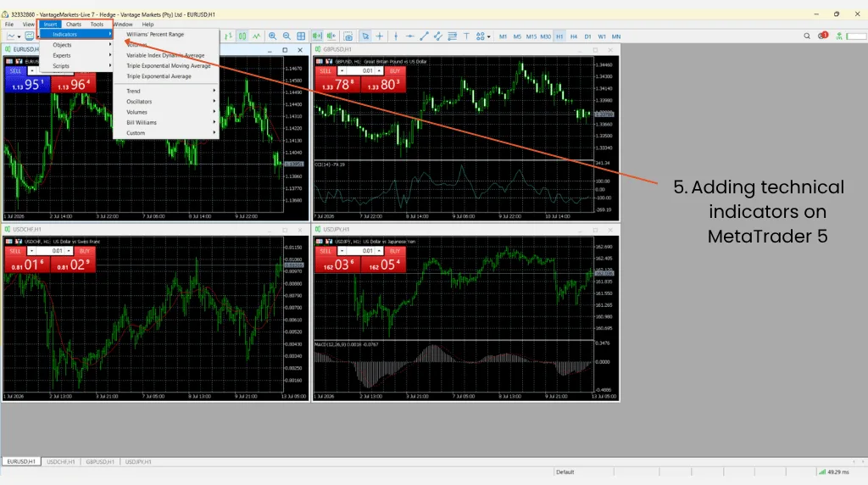Toggle chart auto scroll

pos(317,36)
